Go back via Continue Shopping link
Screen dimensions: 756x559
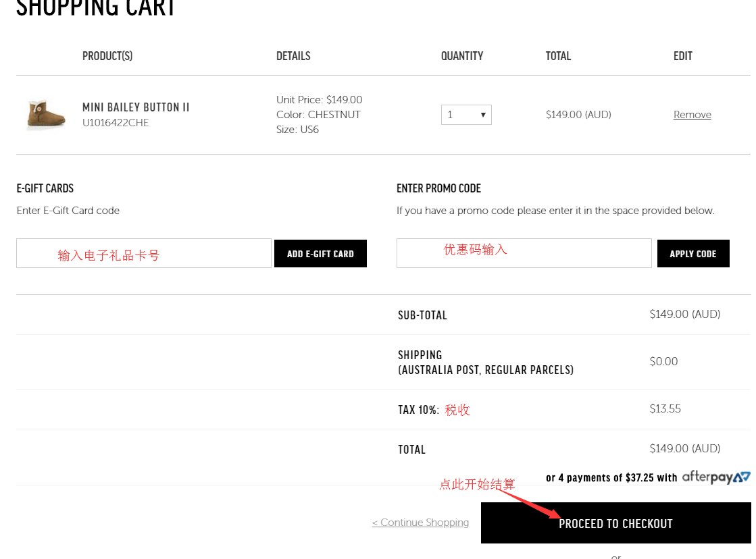[420, 523]
